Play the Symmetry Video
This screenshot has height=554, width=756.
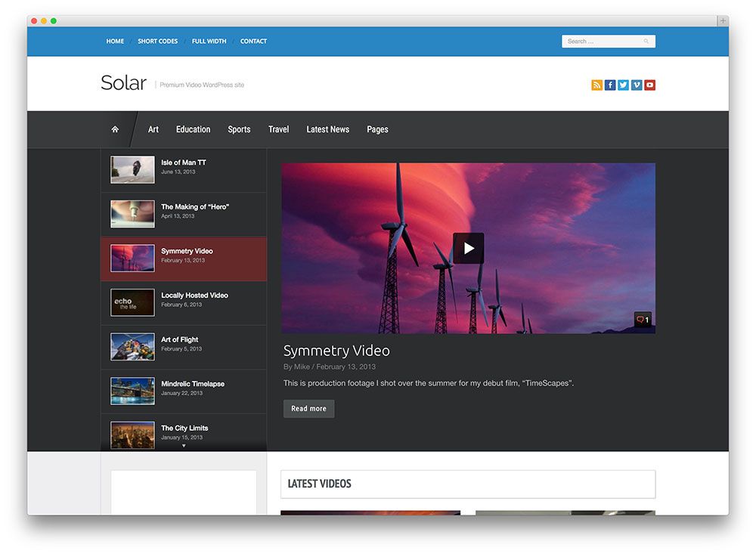coord(468,249)
